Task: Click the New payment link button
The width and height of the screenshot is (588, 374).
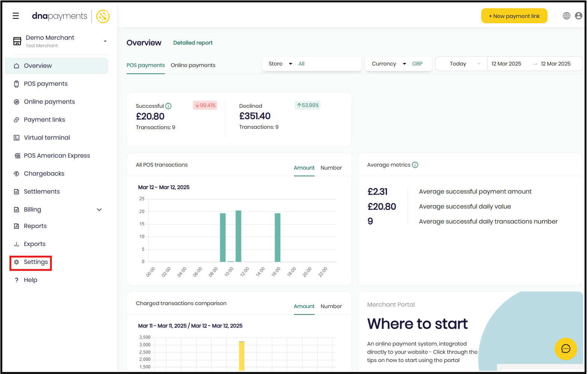Action: point(514,16)
